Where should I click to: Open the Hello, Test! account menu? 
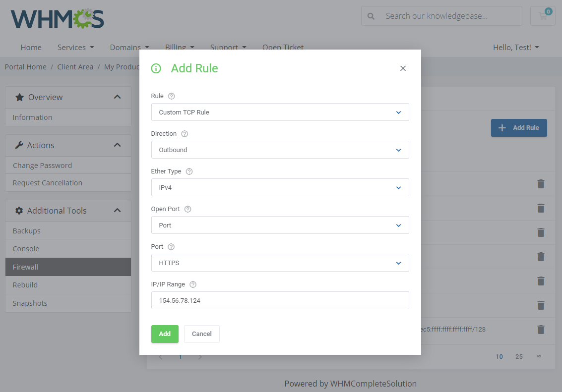point(516,47)
